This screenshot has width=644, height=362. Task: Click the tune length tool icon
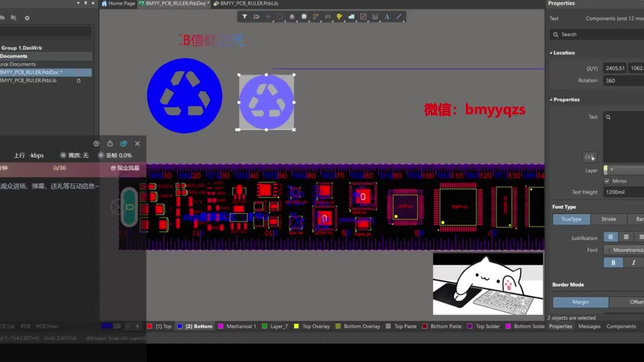pyautogui.click(x=328, y=17)
